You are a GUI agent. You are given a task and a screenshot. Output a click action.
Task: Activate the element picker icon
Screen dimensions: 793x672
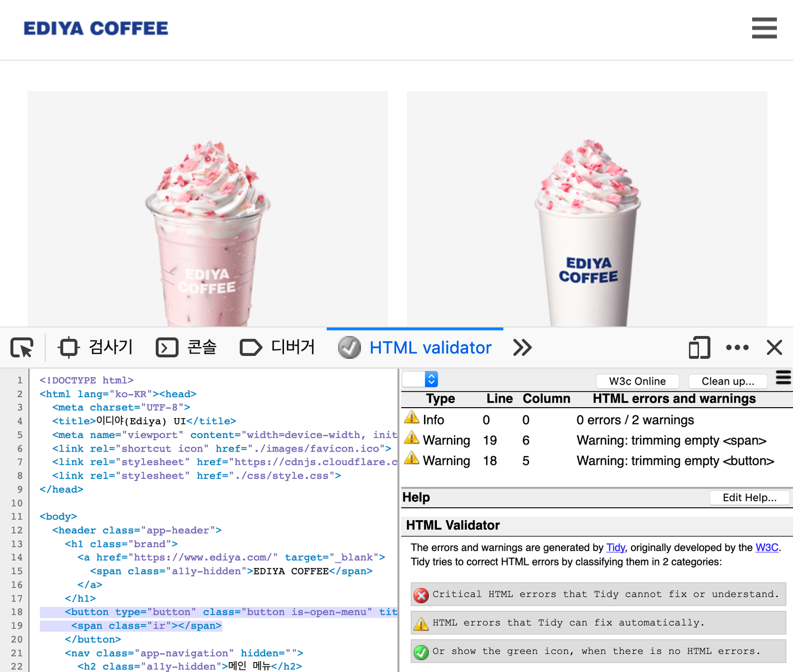point(22,347)
